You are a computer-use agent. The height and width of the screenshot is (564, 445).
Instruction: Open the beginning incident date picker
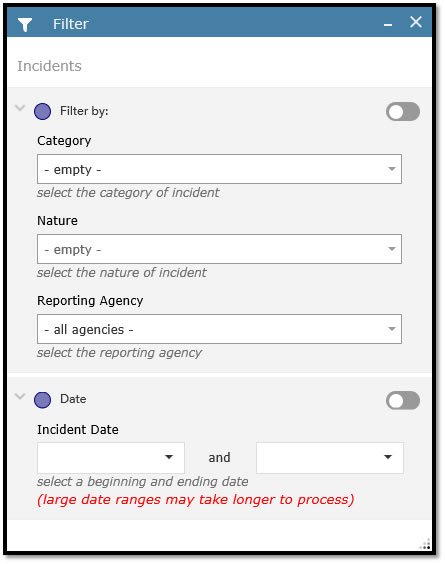(111, 458)
